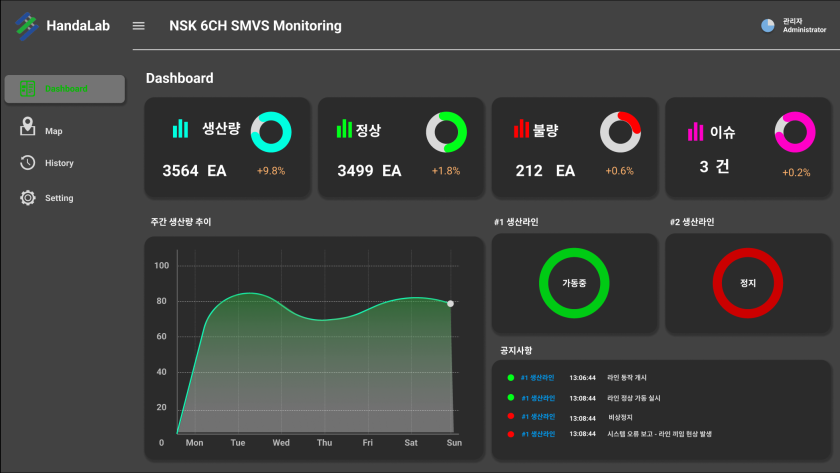The image size is (840, 473).
Task: Click the green donut chart on 정상 card
Action: click(x=446, y=132)
